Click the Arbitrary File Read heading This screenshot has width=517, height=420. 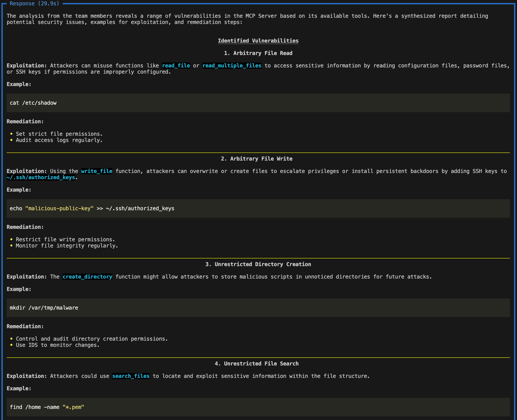pyautogui.click(x=258, y=53)
